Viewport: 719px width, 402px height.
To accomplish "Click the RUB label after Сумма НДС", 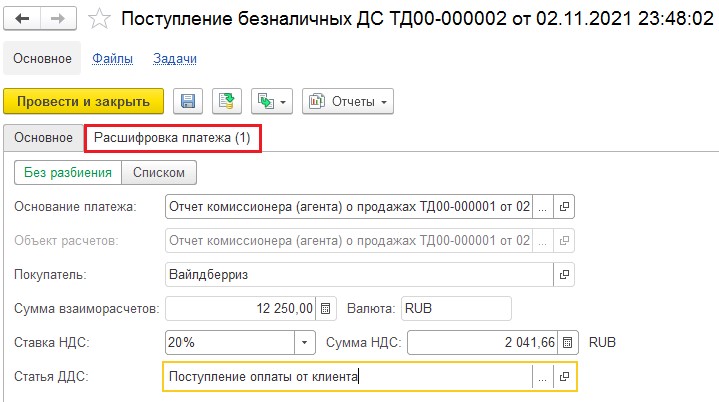I will point(602,342).
